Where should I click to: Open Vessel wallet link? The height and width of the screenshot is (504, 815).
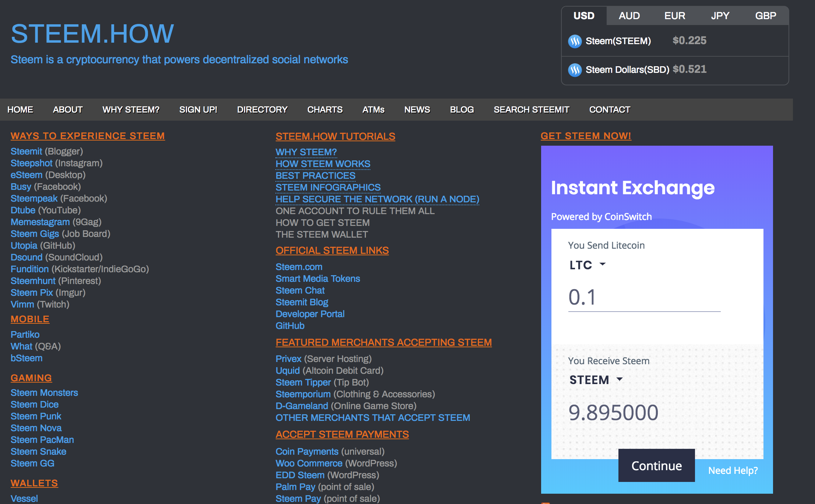(x=24, y=498)
